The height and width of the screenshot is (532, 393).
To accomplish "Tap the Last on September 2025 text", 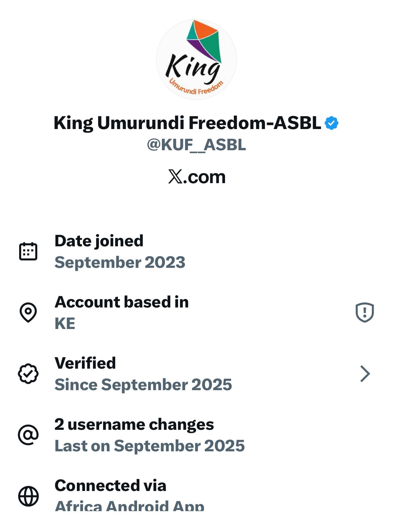I will 149,446.
